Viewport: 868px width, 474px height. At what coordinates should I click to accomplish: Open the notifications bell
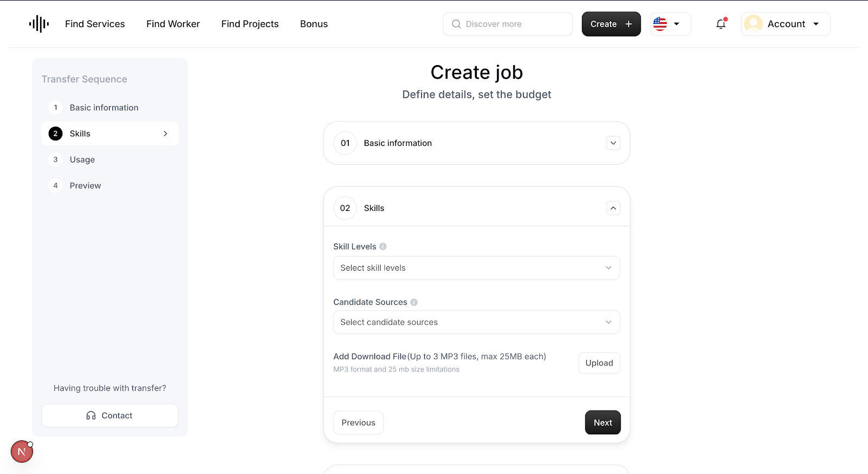pos(721,24)
